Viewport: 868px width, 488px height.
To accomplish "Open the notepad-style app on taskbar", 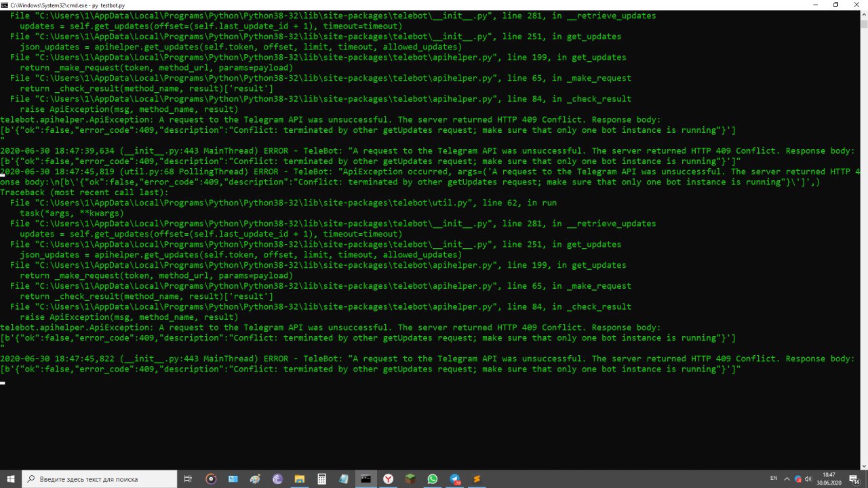I will [x=344, y=479].
